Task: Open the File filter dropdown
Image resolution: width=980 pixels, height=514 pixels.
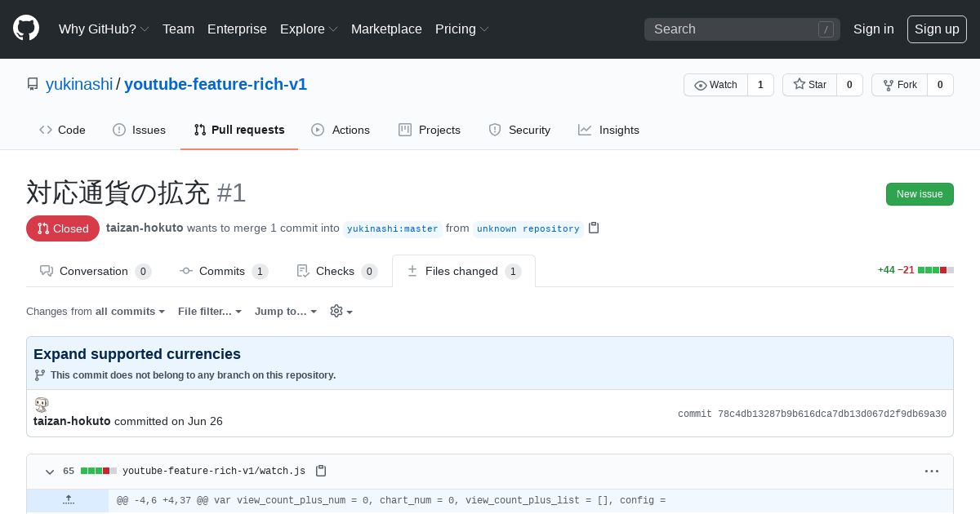Action: [210, 311]
